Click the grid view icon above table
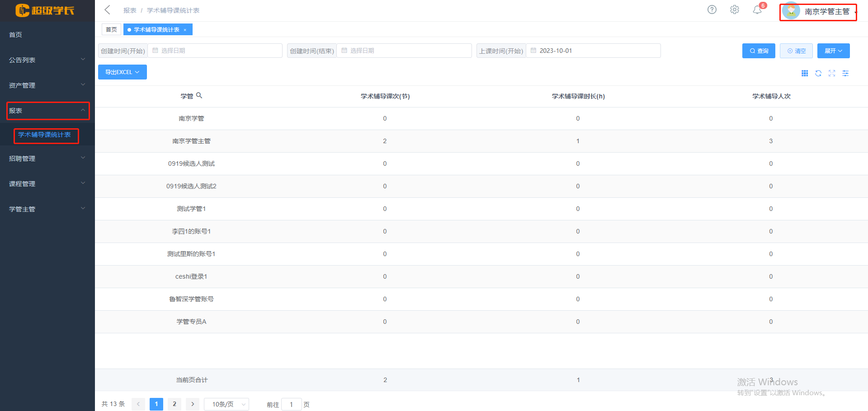Screen dimensions: 868x411 804,73
